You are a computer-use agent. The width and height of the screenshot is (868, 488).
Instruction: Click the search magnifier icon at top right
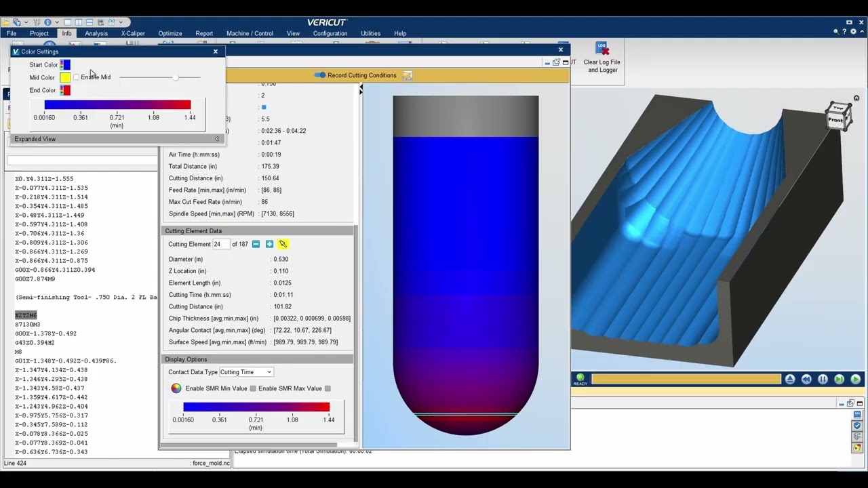(836, 32)
